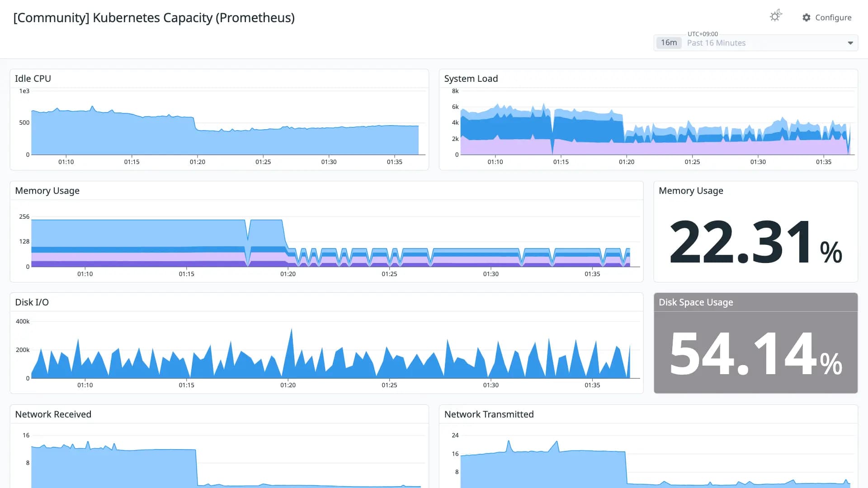Click the Idle CPU area chart
Viewport: 868px width, 488px height.
click(x=226, y=131)
